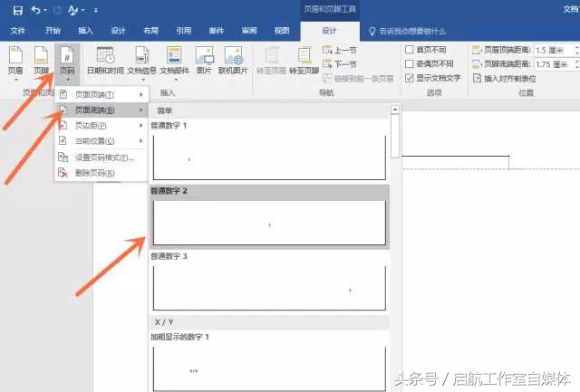Viewport: 580px width, 392px height.
Task: Open Quick Parts (文档部件) button
Action: coord(174,63)
